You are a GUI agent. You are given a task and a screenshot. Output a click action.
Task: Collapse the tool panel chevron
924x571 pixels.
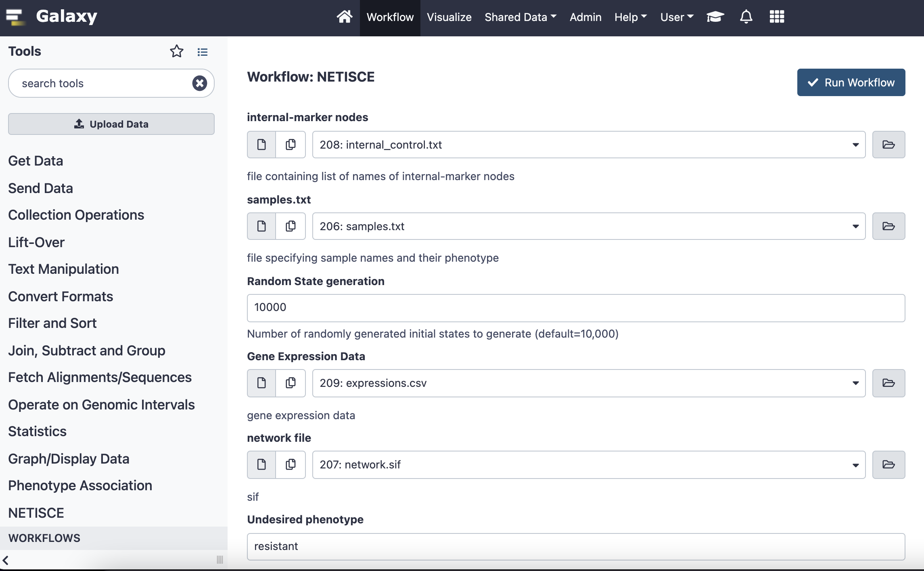(6, 560)
